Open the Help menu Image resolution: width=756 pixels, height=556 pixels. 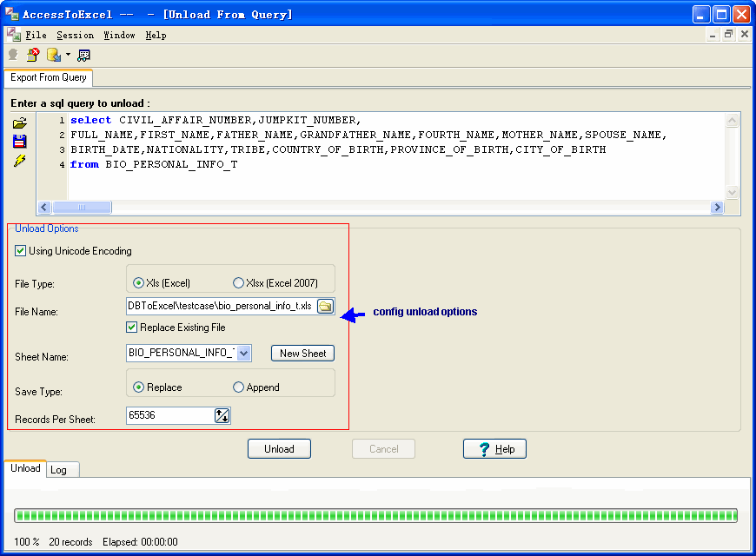(156, 36)
